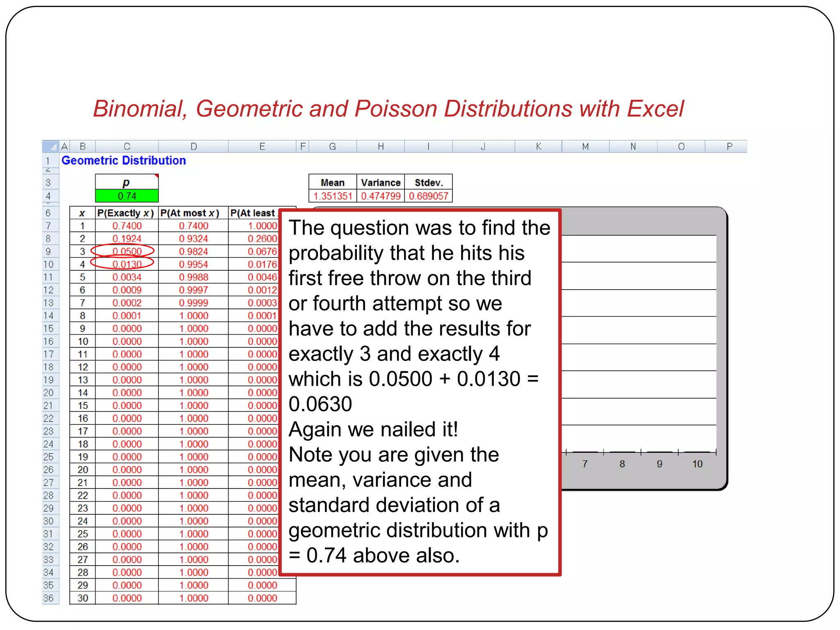
Task: Select column J header
Action: 483,146
